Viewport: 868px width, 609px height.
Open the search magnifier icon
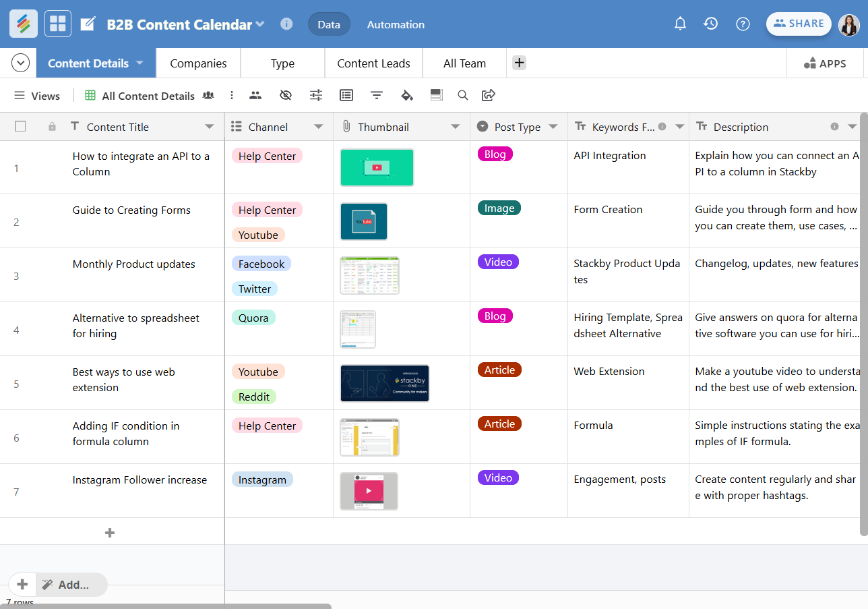[462, 95]
